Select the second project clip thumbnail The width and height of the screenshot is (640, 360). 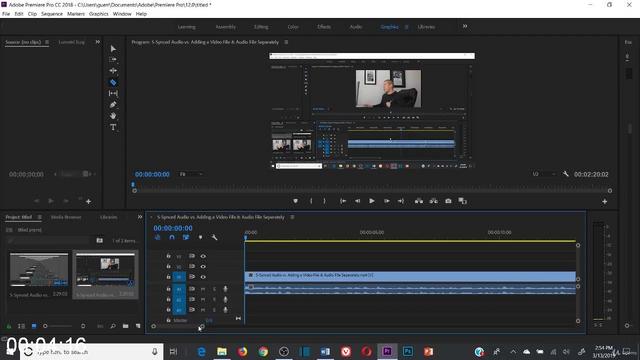(x=105, y=270)
